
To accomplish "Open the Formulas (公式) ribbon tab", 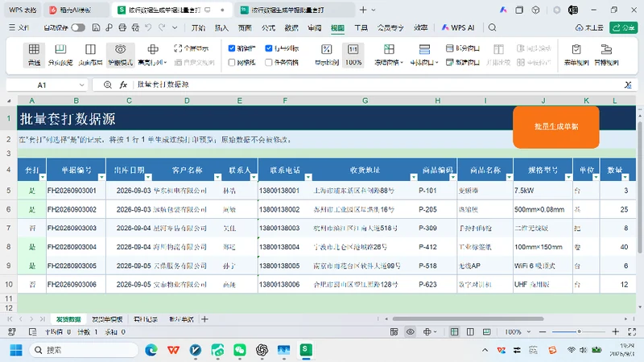I will 268,27.
